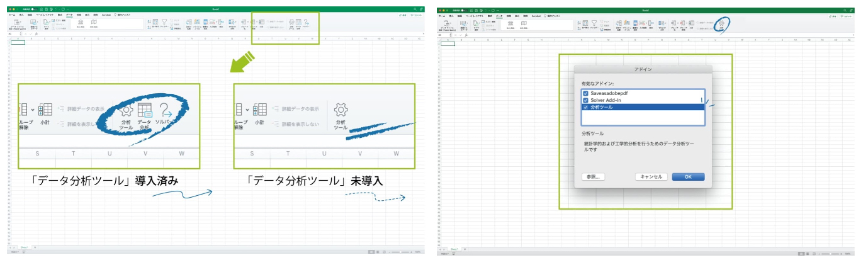Screen dimensions: 868x267
Task: Click the circled 分析ツール gear in right screenshot ribbon
Action: point(721,24)
